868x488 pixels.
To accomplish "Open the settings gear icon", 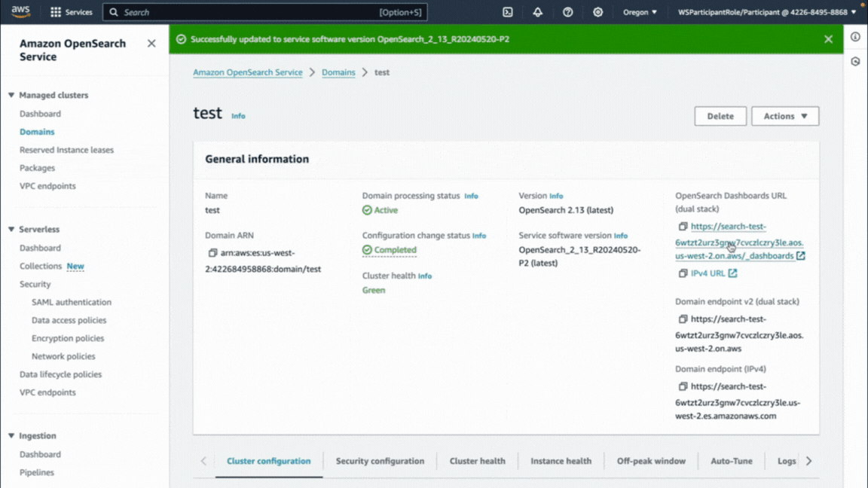I will click(x=598, y=12).
